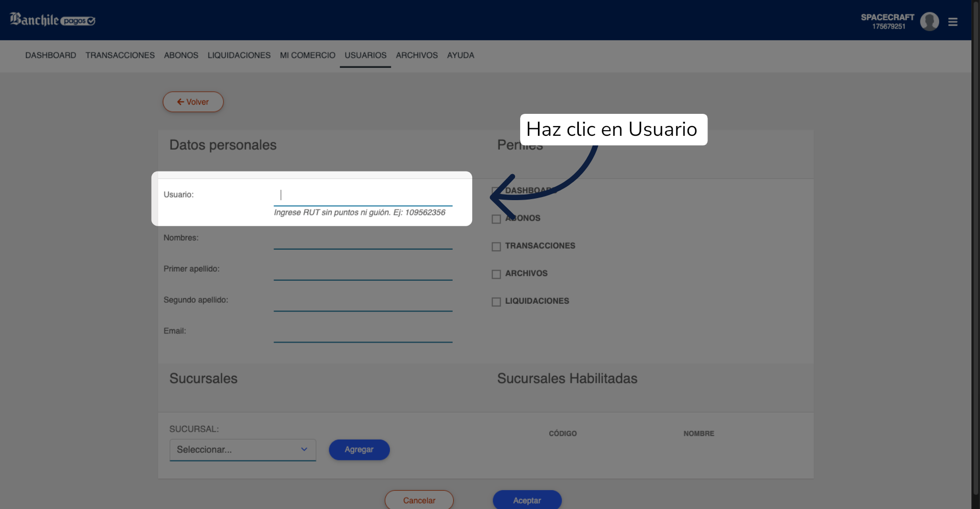This screenshot has width=980, height=509.
Task: Click the Email input field
Action: pos(363,333)
